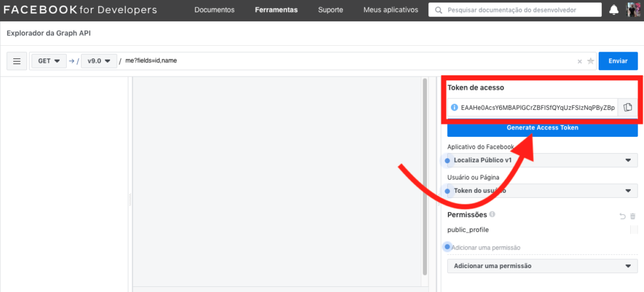Open the v9.0 version dropdown
The height and width of the screenshot is (292, 644).
(x=99, y=61)
